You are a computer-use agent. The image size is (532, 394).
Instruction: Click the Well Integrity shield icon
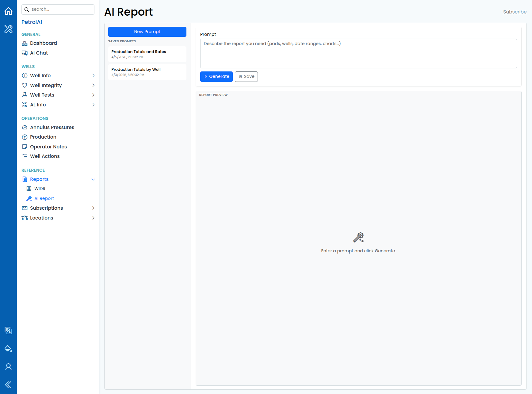25,85
